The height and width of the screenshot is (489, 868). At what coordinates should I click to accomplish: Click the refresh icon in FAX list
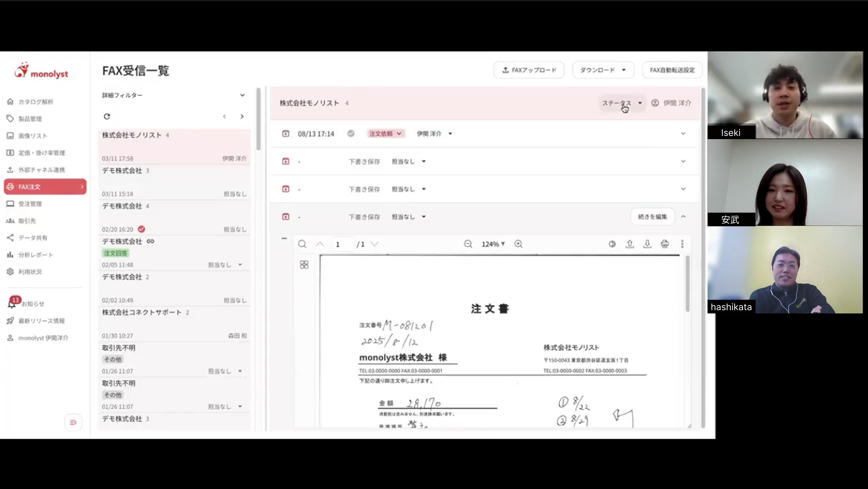(107, 116)
